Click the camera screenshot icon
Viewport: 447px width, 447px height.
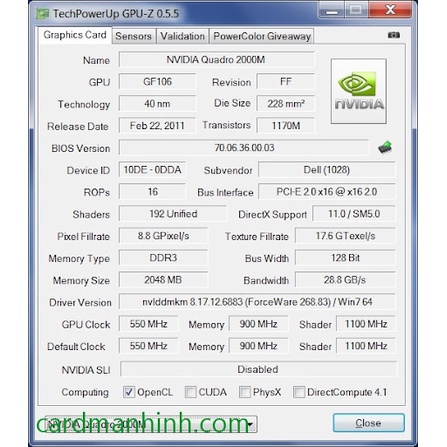(394, 35)
